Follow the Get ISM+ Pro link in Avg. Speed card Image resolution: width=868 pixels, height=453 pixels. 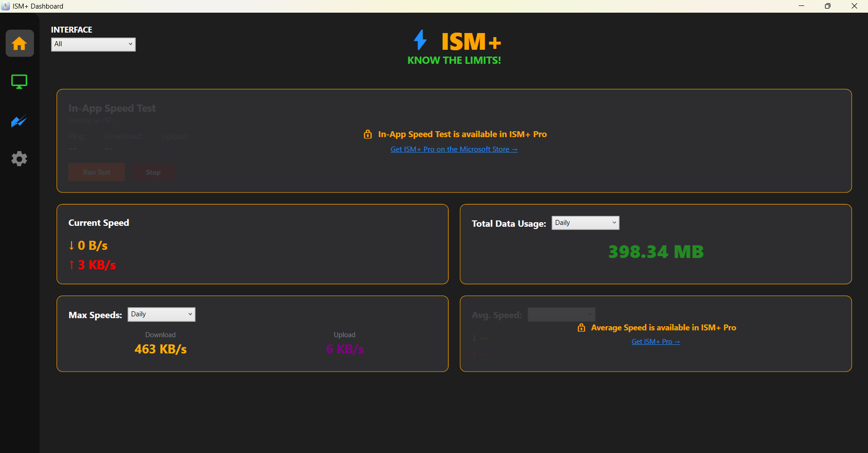point(656,342)
